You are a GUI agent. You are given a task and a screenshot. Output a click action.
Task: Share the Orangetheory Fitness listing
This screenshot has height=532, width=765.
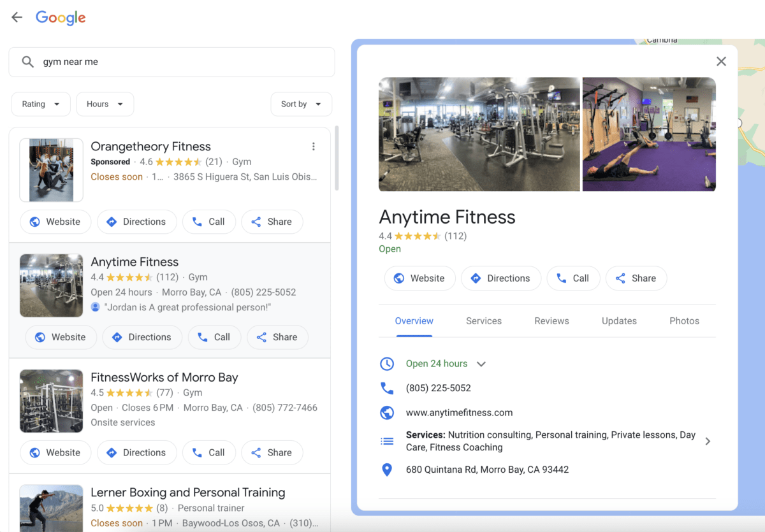[272, 222]
